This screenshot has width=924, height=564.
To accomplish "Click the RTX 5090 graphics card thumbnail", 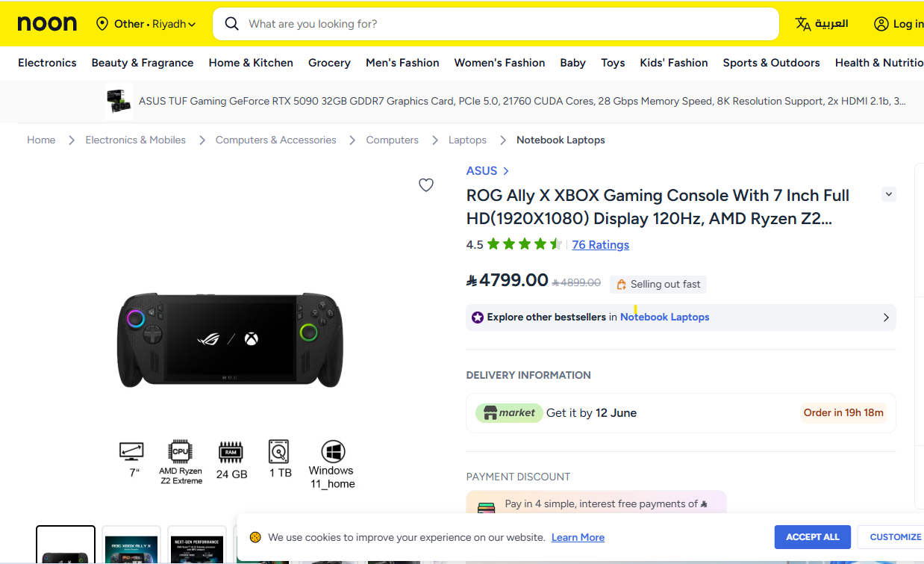I will 119,101.
